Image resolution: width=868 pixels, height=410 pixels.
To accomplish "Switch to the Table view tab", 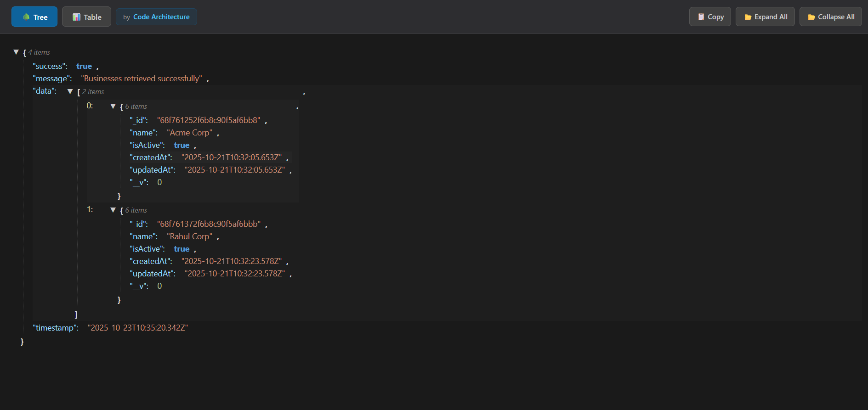I will (x=86, y=17).
